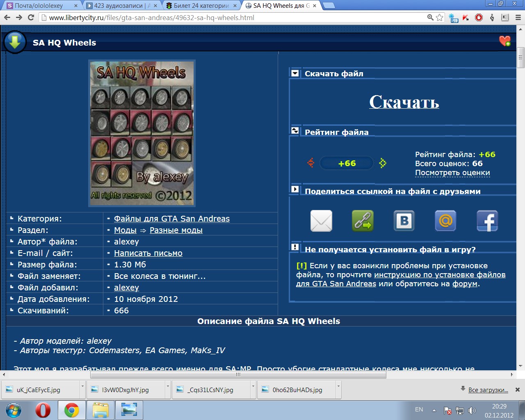Open weather extension showing -19
Screen dimensions: 525x420
pos(453,18)
